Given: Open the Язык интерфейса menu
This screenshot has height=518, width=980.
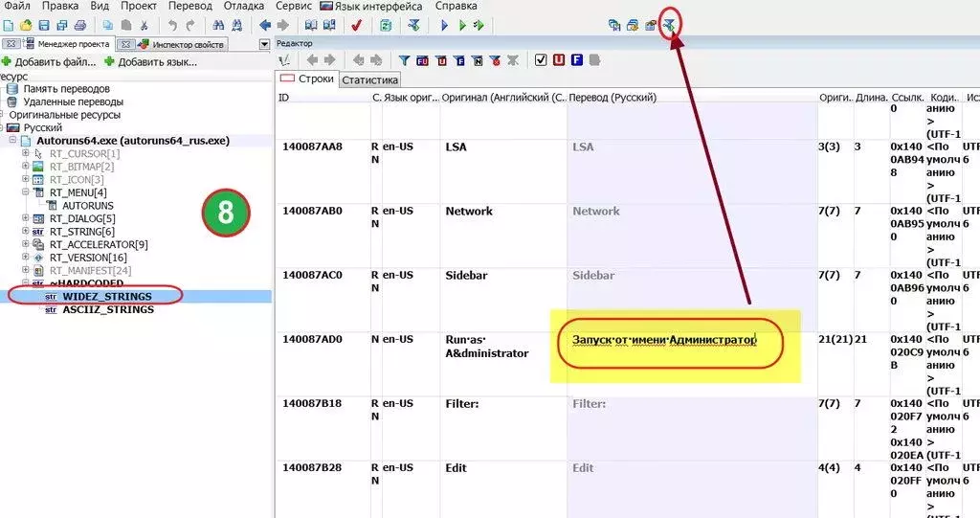Looking at the screenshot, I should click(x=371, y=7).
